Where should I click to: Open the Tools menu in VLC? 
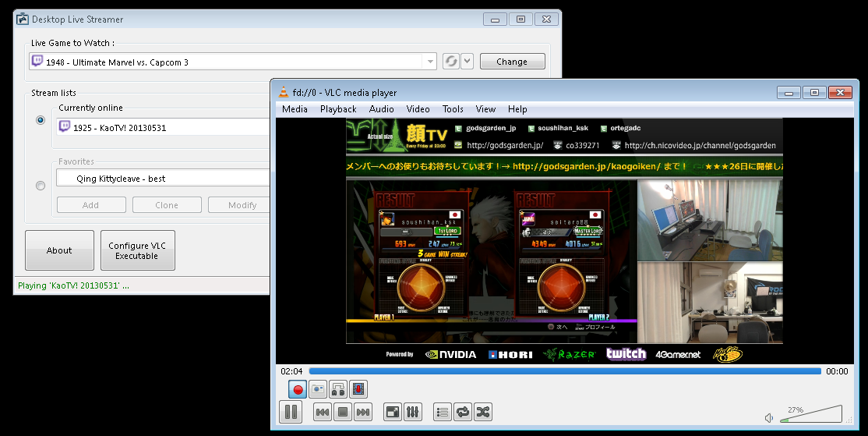tap(453, 109)
